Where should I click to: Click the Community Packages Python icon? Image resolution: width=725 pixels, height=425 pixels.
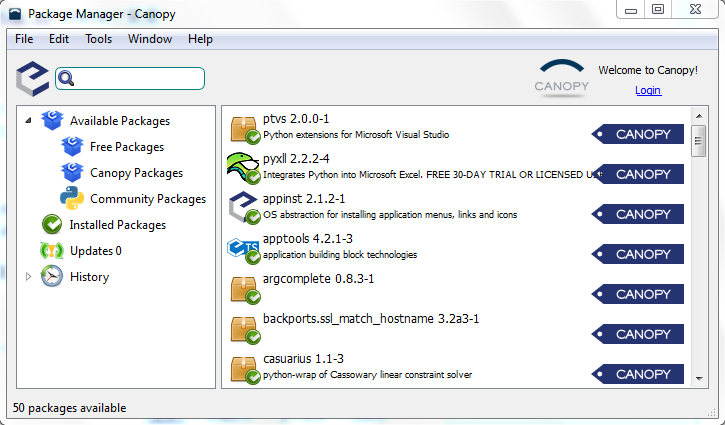pos(72,198)
